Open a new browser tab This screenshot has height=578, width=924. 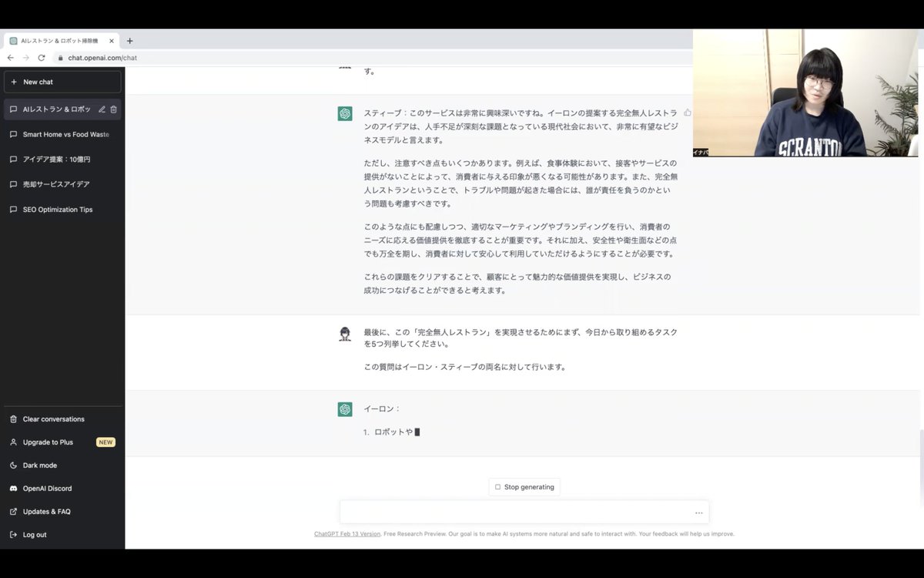(129, 41)
